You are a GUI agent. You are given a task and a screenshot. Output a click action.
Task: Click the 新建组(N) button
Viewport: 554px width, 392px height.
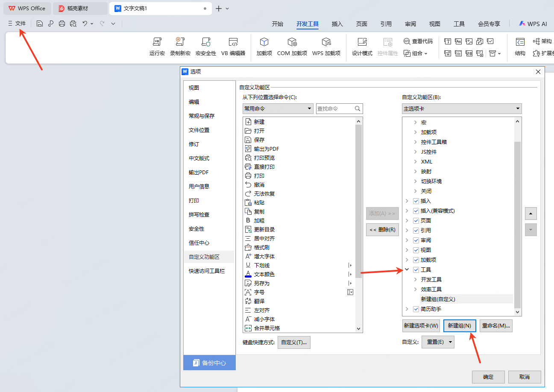(x=460, y=326)
